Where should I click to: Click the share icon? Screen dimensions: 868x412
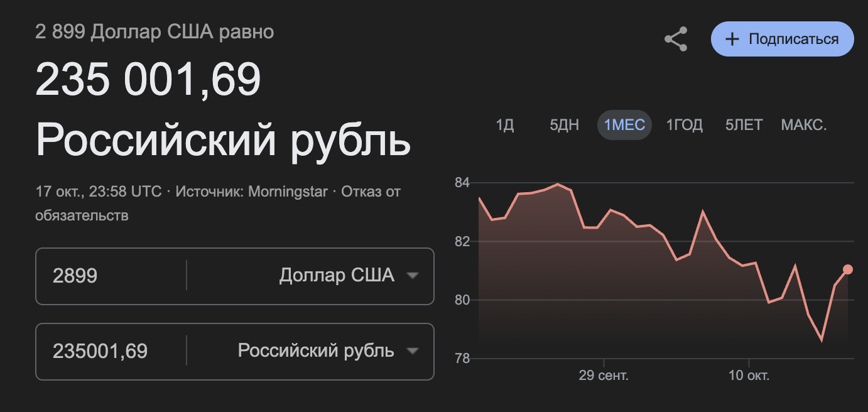click(676, 39)
